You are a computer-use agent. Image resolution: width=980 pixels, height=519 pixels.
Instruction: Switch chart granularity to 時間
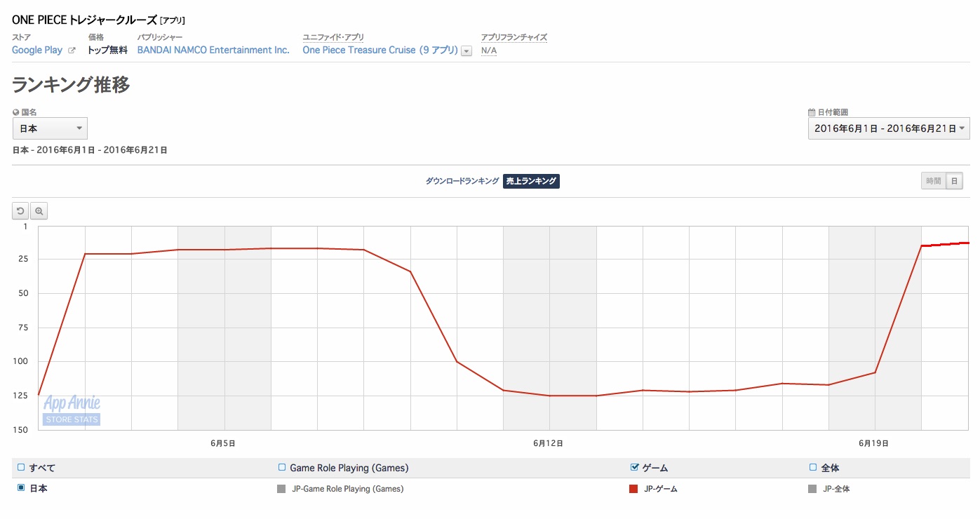pos(933,181)
